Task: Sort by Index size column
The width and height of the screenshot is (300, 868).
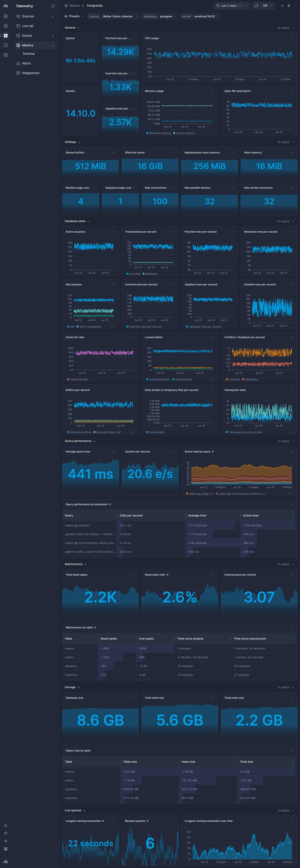Action: click(188, 761)
